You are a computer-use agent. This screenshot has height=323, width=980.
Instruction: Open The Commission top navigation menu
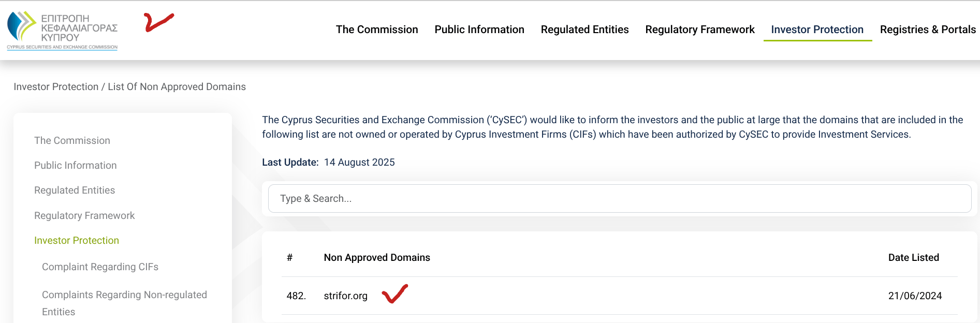(376, 30)
